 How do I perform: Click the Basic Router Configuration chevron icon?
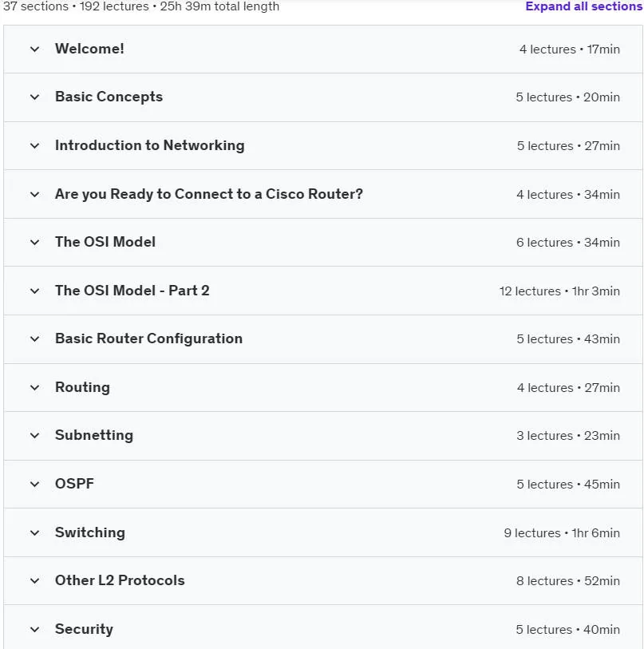tap(35, 339)
